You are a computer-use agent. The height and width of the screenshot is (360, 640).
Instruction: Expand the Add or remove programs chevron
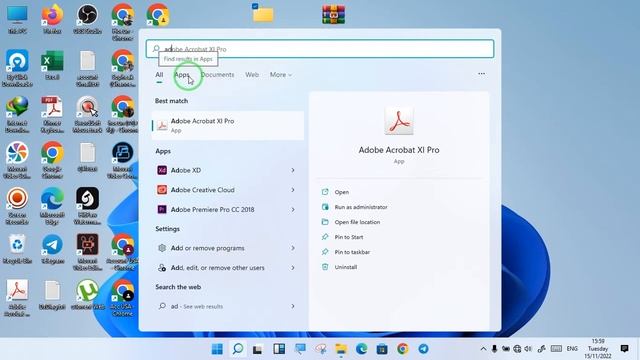click(x=293, y=248)
